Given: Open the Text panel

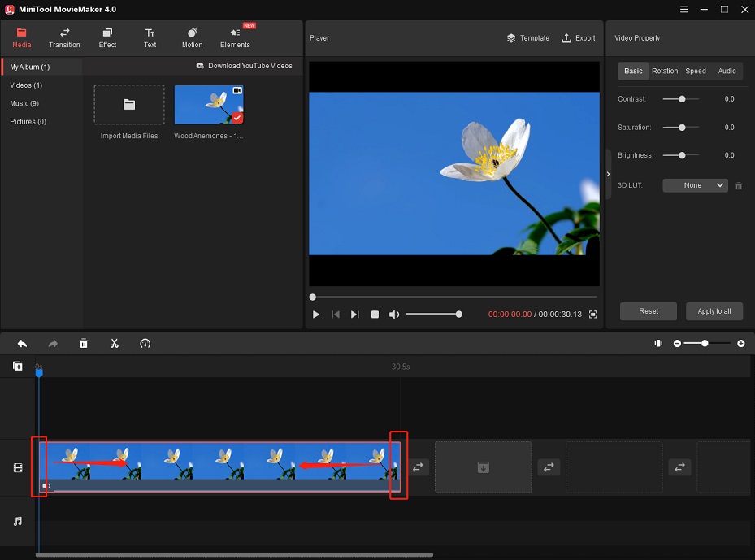Looking at the screenshot, I should tap(150, 37).
